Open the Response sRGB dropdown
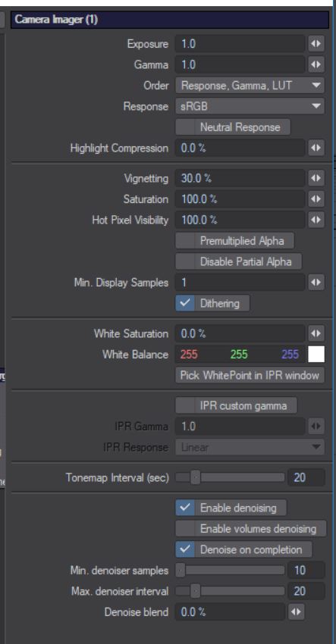The image size is (336, 644). click(x=250, y=107)
